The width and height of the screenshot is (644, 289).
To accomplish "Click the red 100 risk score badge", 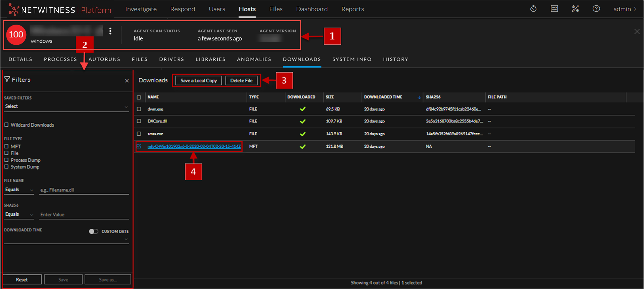I will pyautogui.click(x=16, y=35).
